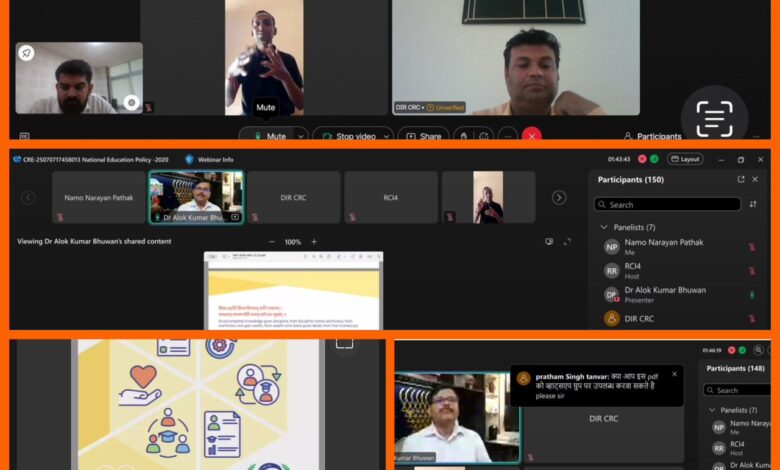Select Dr Alok Kumar Bhuwan's video tile
This screenshot has height=470, width=780.
(196, 197)
